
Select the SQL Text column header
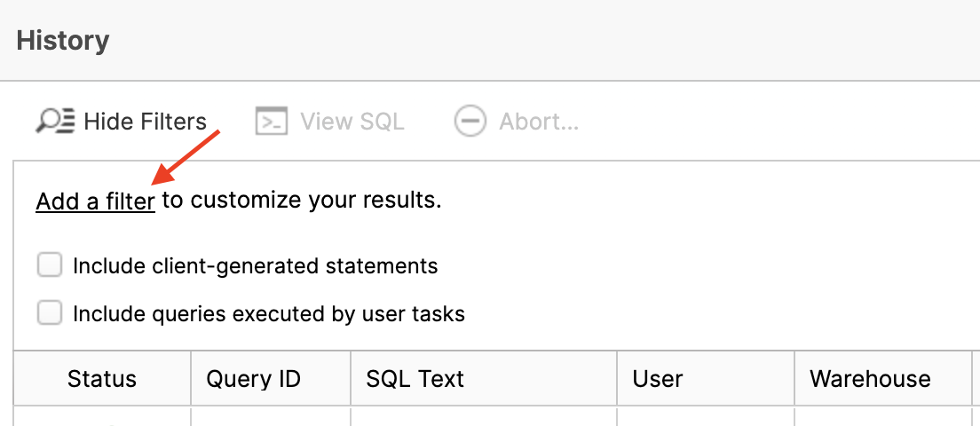click(415, 379)
